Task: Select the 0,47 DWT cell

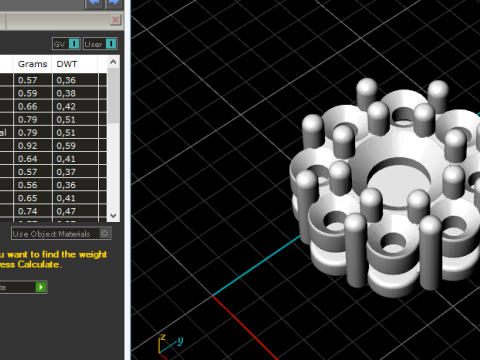Action: point(75,211)
